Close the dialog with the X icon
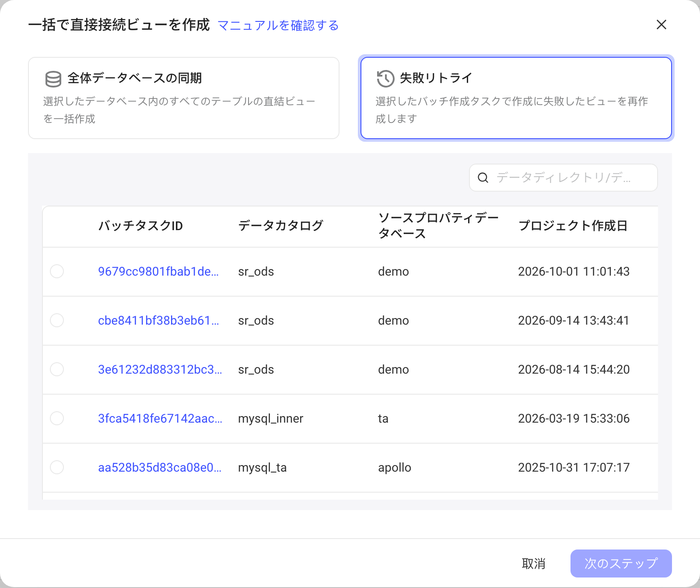The image size is (700, 588). 661,24
